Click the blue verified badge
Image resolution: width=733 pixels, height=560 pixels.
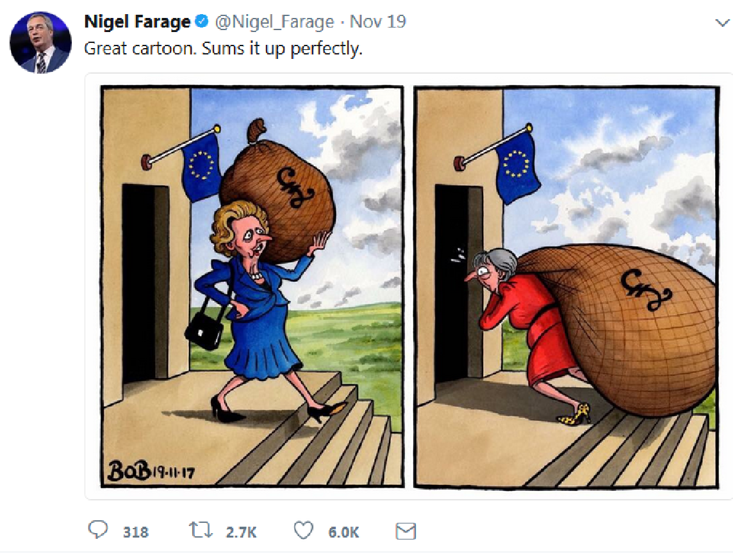pyautogui.click(x=201, y=21)
